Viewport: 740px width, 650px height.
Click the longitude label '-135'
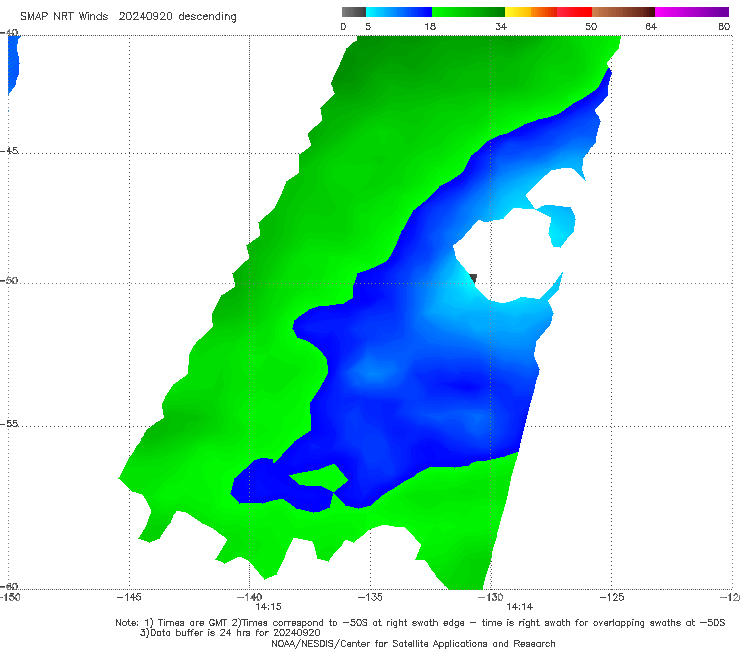pyautogui.click(x=370, y=597)
